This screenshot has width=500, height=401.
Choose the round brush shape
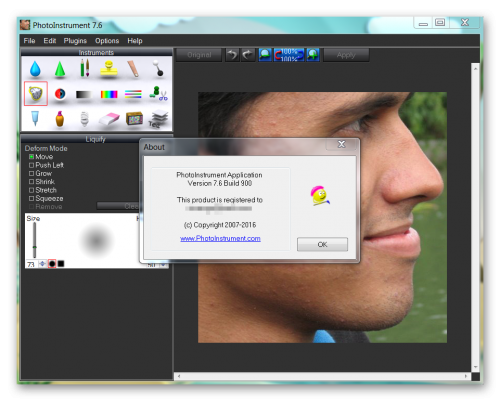pos(52,264)
